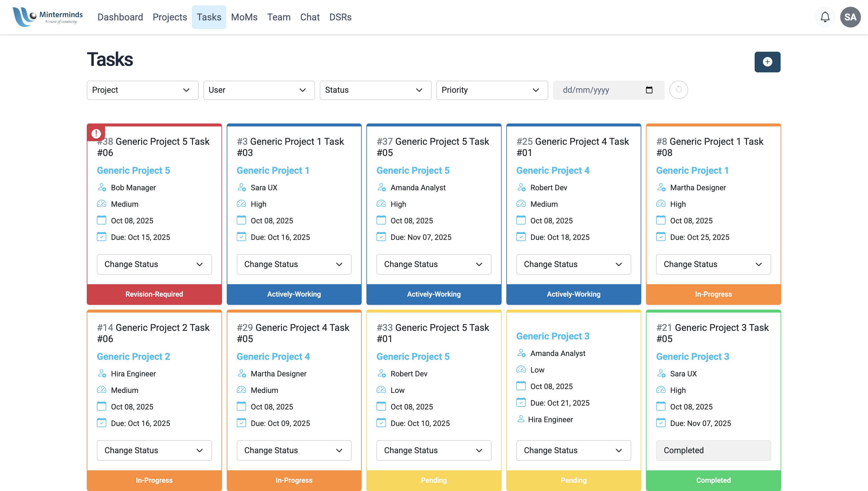This screenshot has width=868, height=491.
Task: Open the Status filter dropdown
Action: (375, 90)
